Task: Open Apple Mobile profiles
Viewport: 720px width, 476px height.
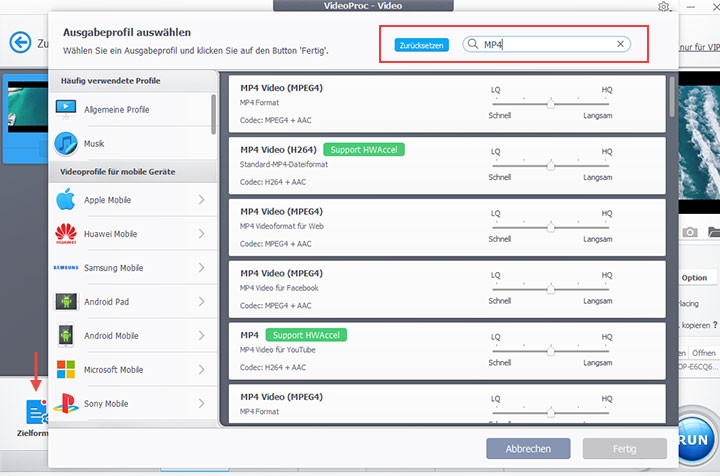Action: (132, 200)
